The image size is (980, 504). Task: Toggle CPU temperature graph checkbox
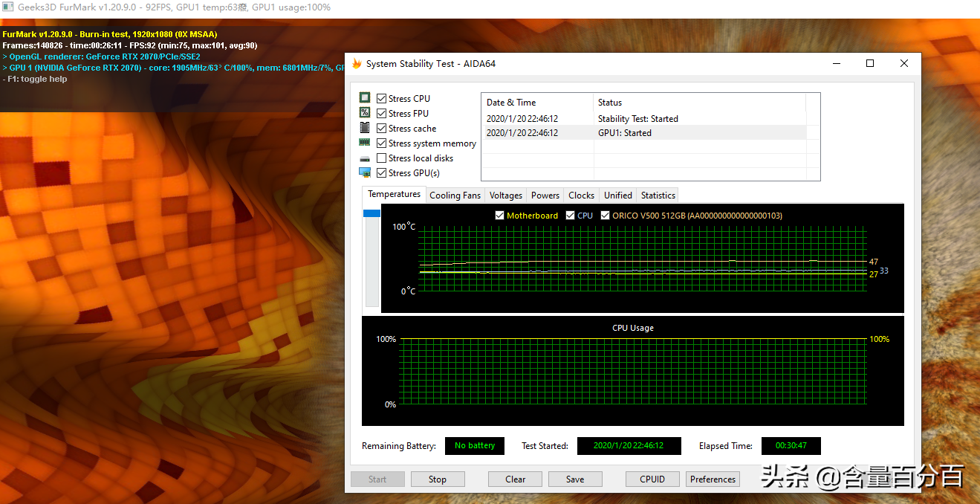click(570, 216)
